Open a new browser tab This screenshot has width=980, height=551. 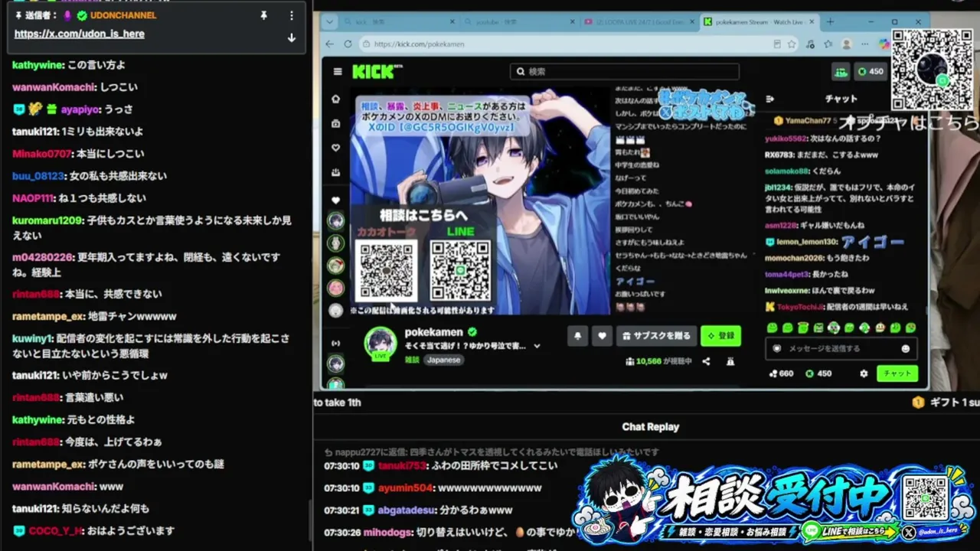pyautogui.click(x=830, y=22)
